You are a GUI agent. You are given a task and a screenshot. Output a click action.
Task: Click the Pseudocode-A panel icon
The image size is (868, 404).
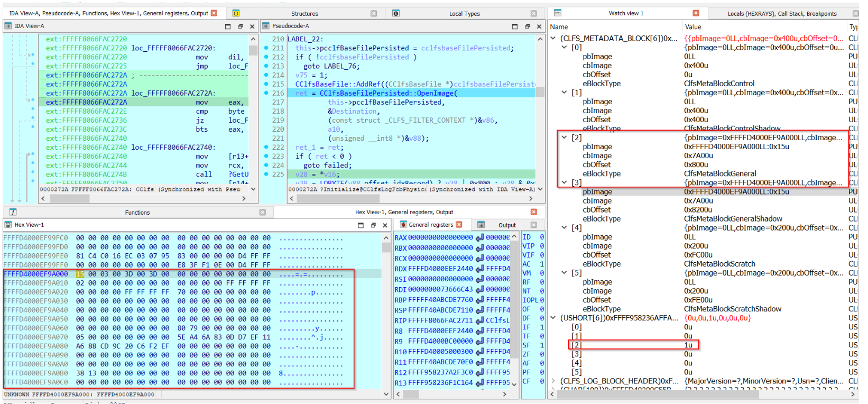point(266,25)
